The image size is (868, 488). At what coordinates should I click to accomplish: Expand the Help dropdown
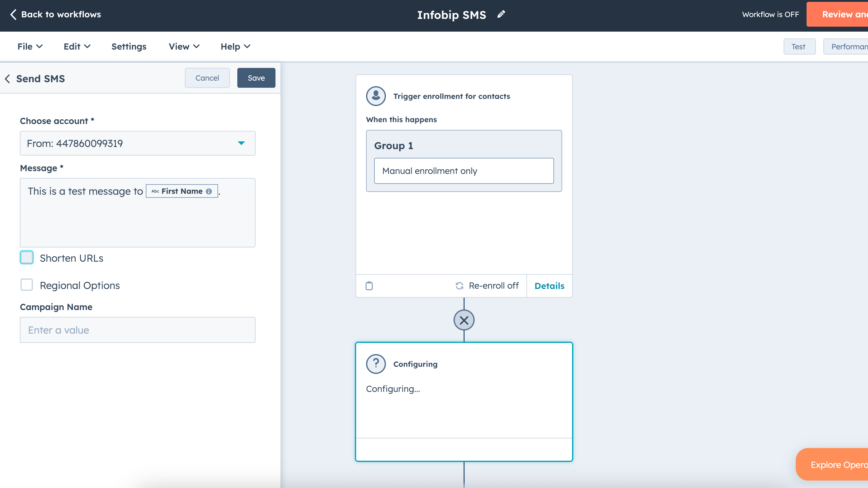point(235,47)
